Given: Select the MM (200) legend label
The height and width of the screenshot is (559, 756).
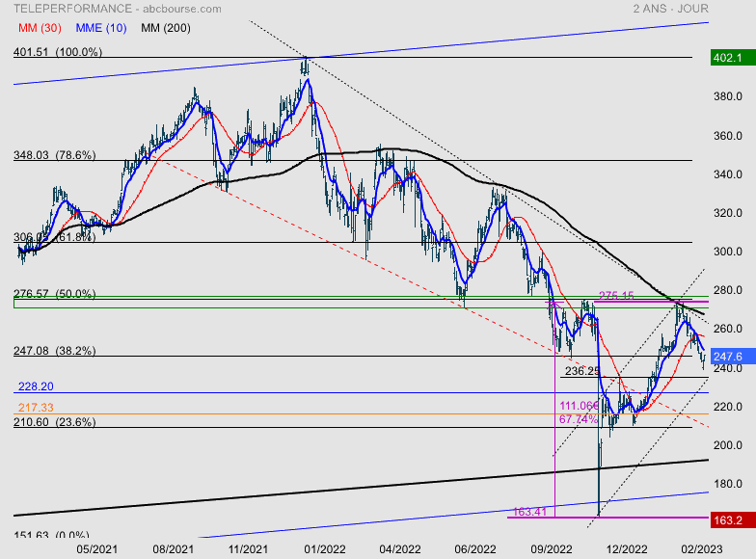Looking at the screenshot, I should point(166,28).
